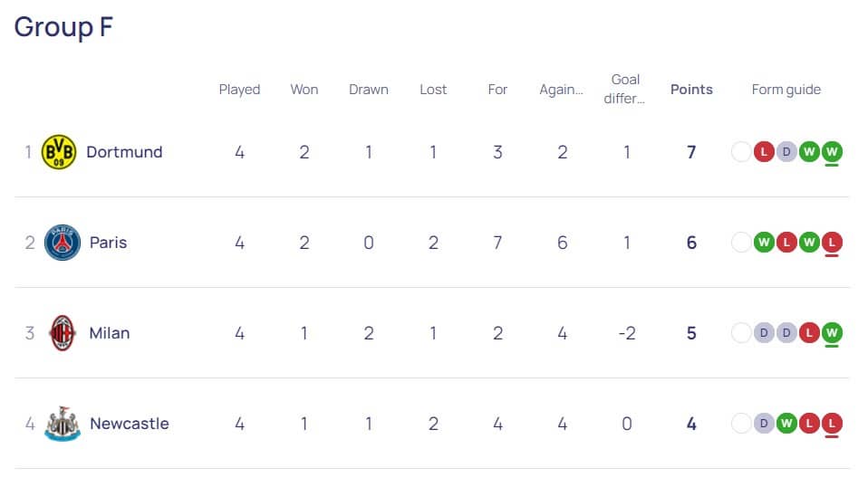Open the Newcastle team link

(x=129, y=424)
